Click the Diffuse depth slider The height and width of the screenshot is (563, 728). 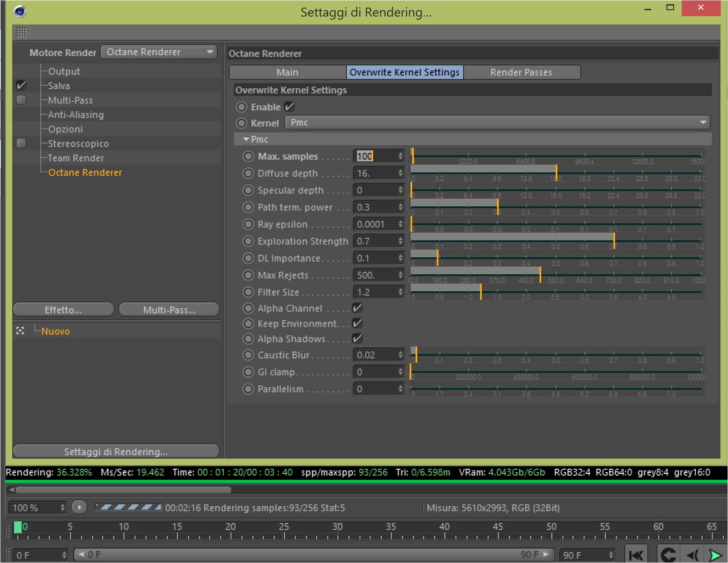557,173
